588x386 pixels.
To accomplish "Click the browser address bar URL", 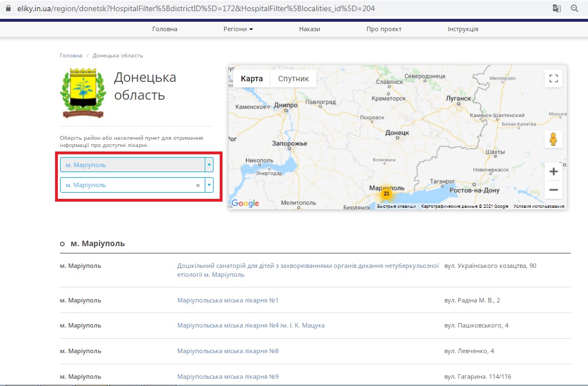I will tap(195, 8).
